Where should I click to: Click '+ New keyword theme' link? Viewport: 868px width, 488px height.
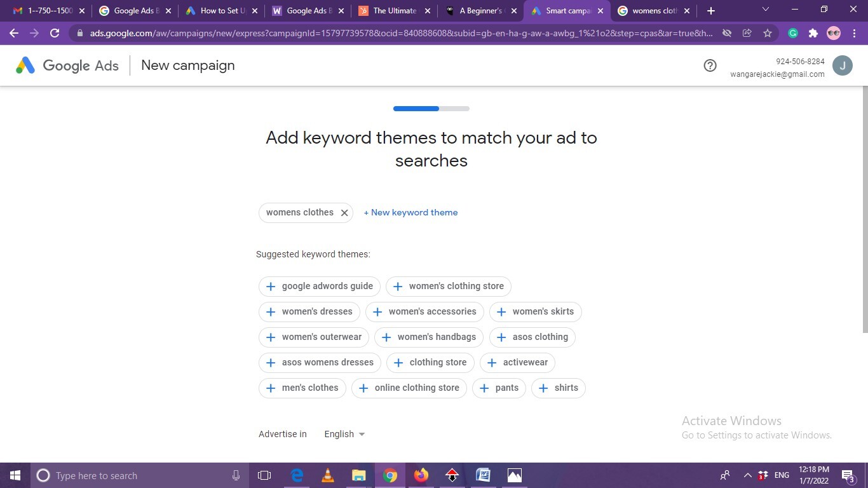(410, 213)
